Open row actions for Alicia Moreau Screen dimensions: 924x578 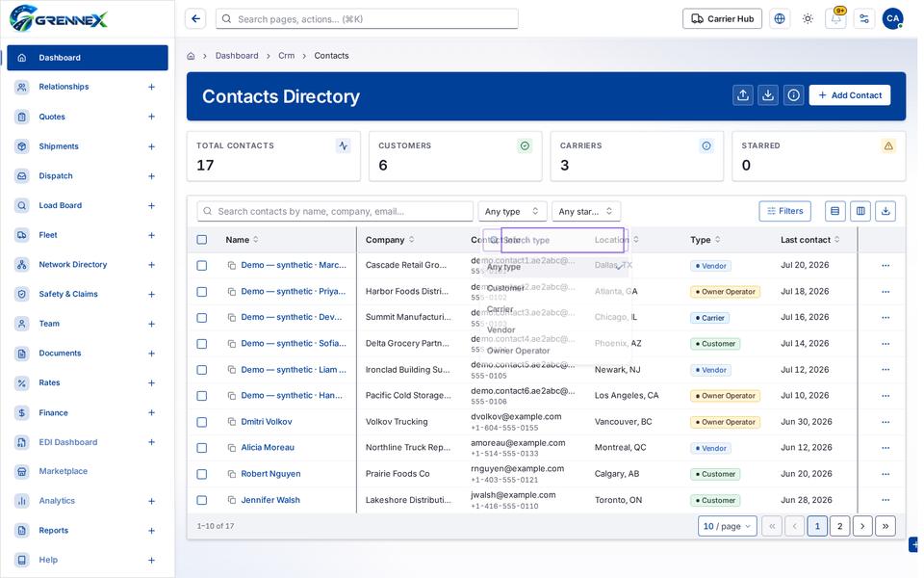(x=885, y=448)
